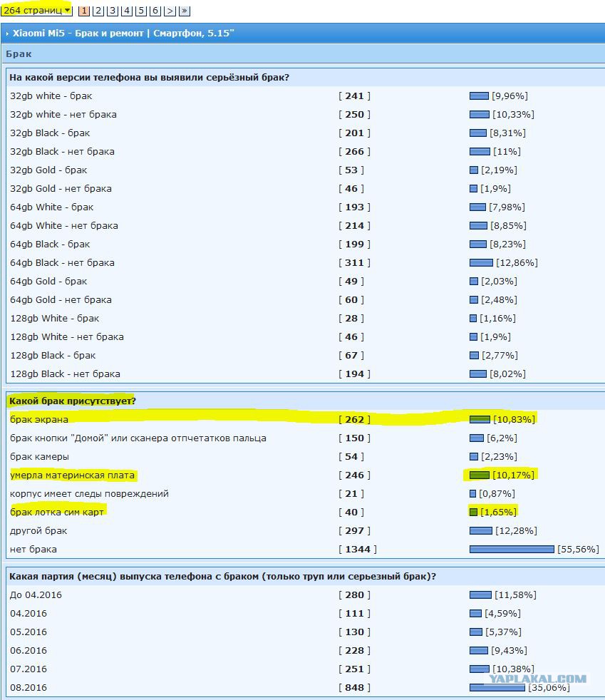Viewport: 605px width, 700px height.
Task: Select the row '64gb Black - нет брака'
Action: 305,262
